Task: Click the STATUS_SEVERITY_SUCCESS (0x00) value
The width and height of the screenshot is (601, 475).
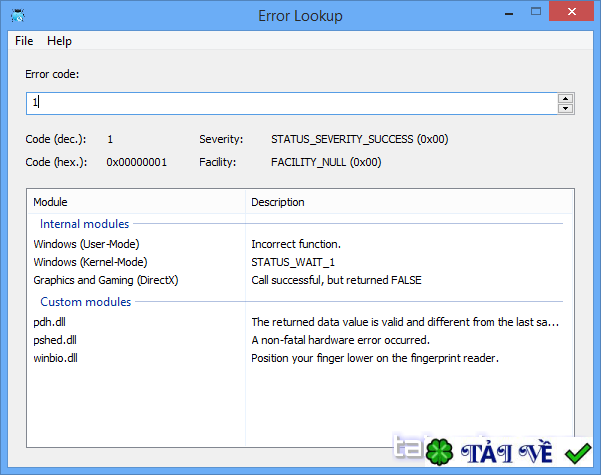Action: tap(360, 139)
